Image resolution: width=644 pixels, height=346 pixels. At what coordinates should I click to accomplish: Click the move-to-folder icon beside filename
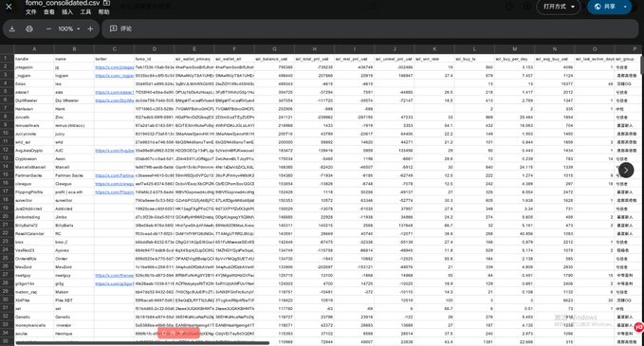pos(106,3)
